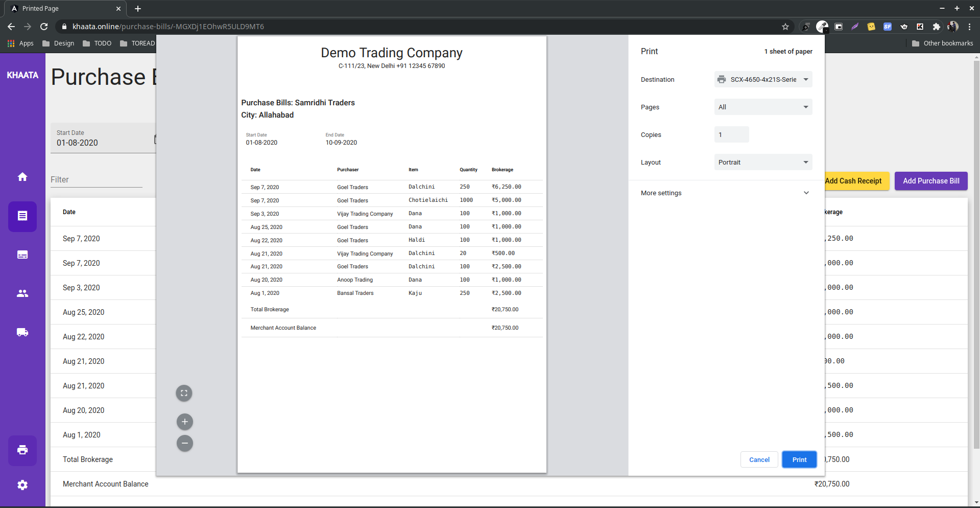Click the Aug 20, 2020 row in page table
This screenshot has height=508, width=980.
83,410
